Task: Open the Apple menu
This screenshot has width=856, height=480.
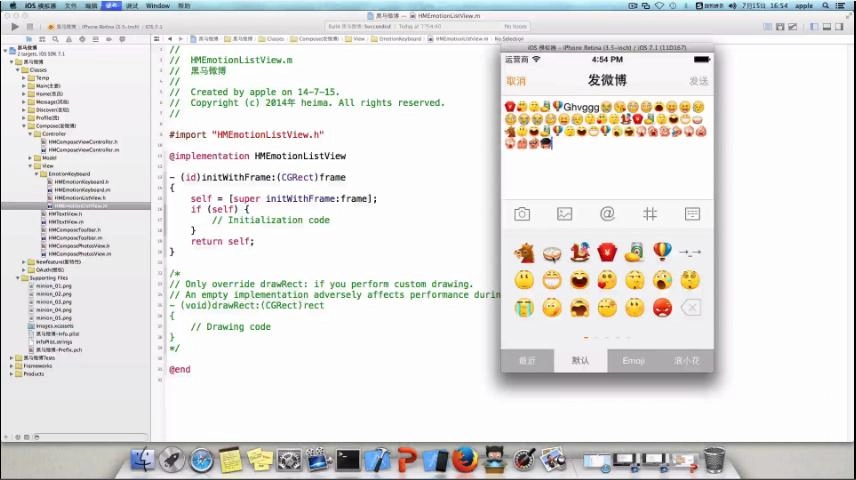Action: pos(13,5)
